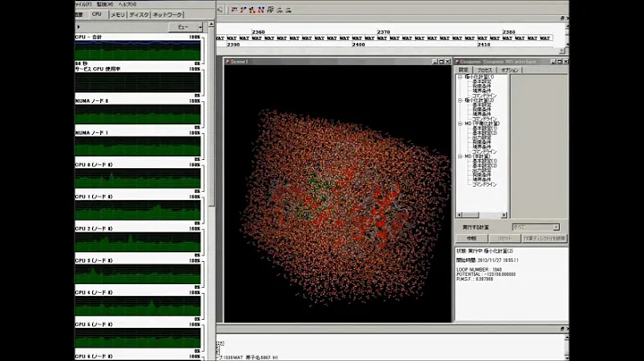Switch to the オプション tab in Cosgene panel

click(510, 71)
